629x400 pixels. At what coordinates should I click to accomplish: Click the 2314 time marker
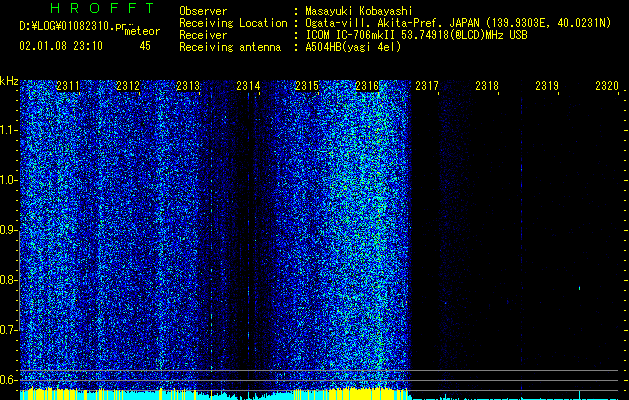(x=248, y=85)
